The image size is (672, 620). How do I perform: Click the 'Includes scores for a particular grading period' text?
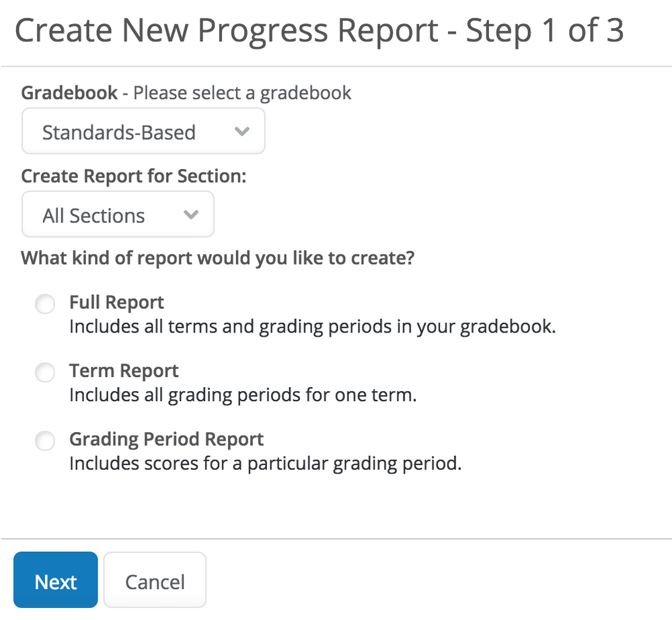point(265,464)
